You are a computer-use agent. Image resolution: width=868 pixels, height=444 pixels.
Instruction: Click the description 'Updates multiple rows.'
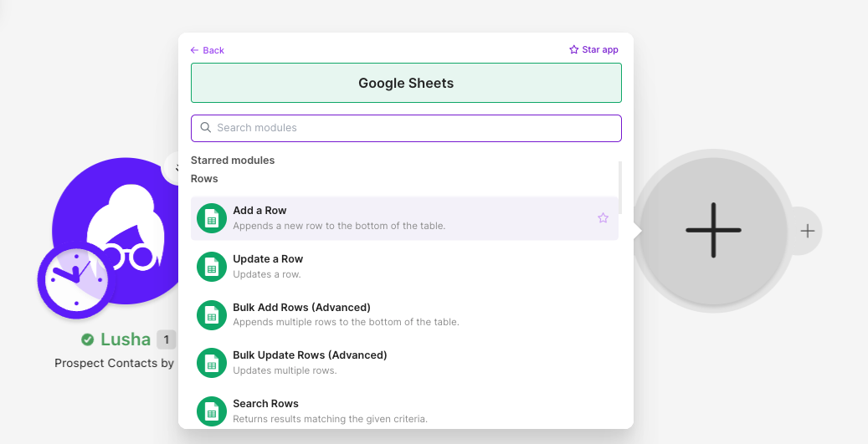click(x=285, y=370)
